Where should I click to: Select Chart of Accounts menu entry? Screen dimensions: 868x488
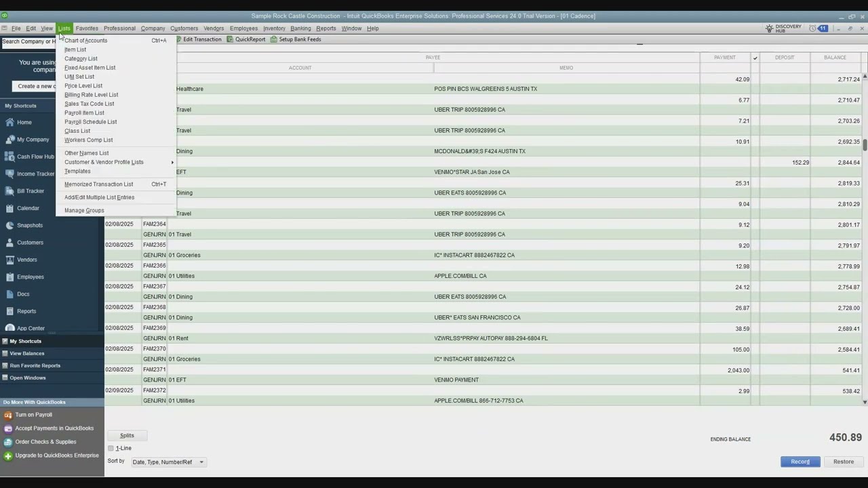coord(116,41)
